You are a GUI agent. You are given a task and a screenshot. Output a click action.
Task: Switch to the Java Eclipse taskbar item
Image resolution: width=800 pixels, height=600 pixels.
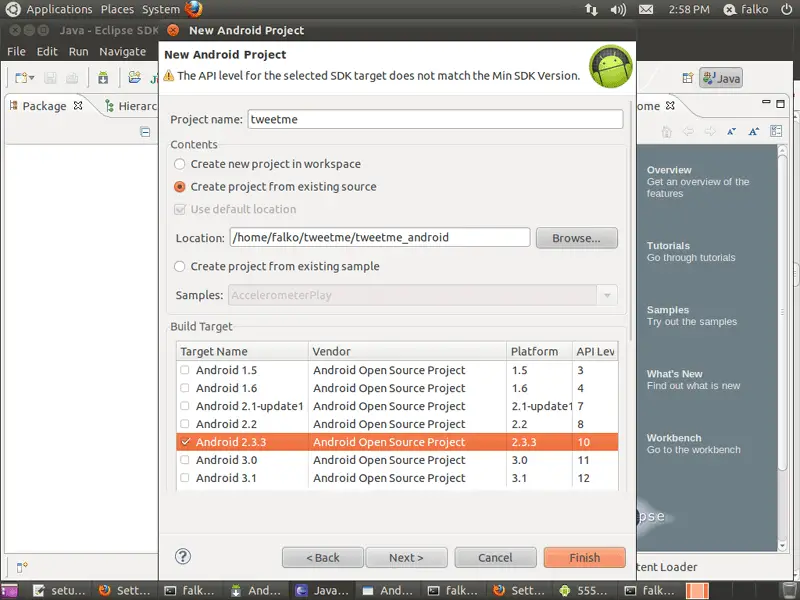(x=323, y=591)
